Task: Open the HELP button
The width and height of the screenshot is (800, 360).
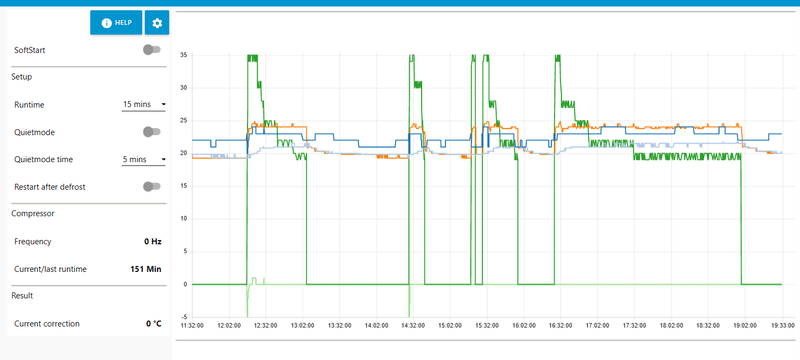Action: pyautogui.click(x=116, y=22)
